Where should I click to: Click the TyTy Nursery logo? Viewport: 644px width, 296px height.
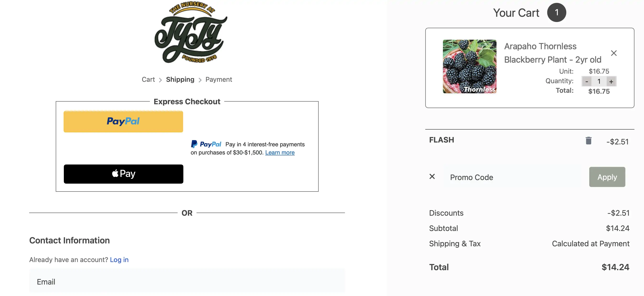191,33
